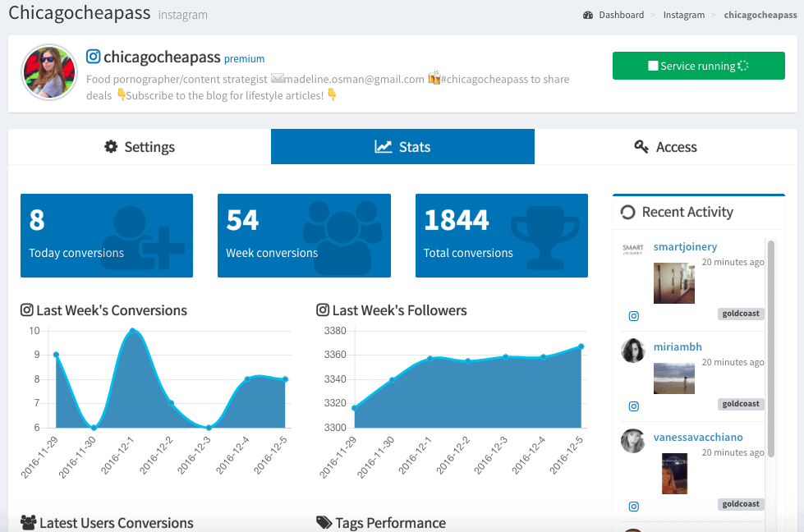Go to Dashboard breadcrumb link

[x=621, y=15]
